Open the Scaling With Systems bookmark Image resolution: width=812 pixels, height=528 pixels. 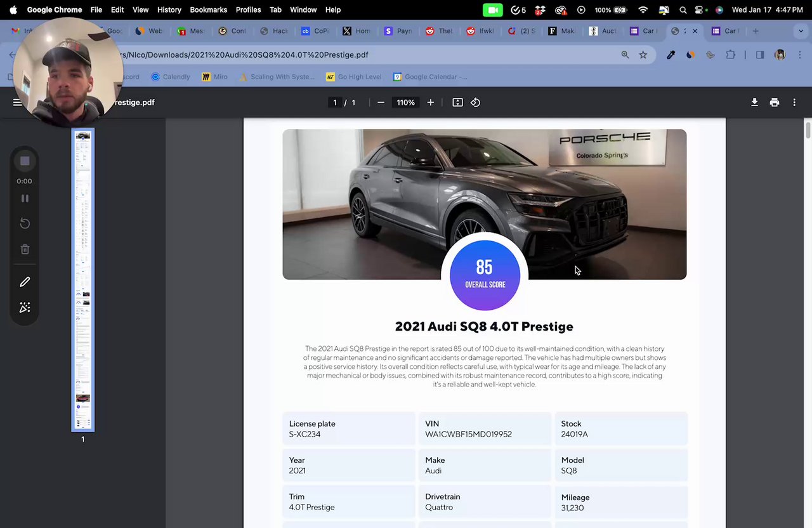click(x=277, y=77)
